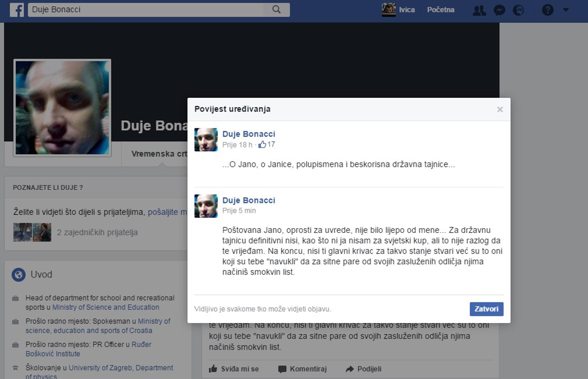The height and width of the screenshot is (379, 588).
Task: Open the Početna menu item
Action: (441, 10)
